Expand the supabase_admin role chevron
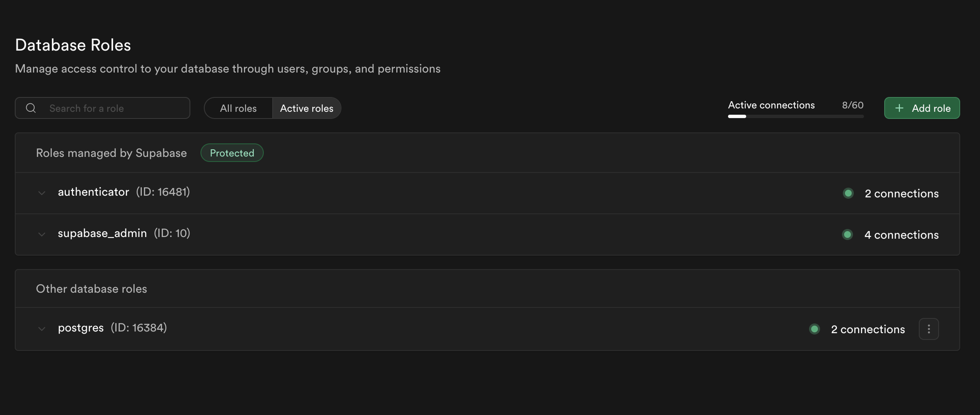The width and height of the screenshot is (980, 415). [x=42, y=234]
